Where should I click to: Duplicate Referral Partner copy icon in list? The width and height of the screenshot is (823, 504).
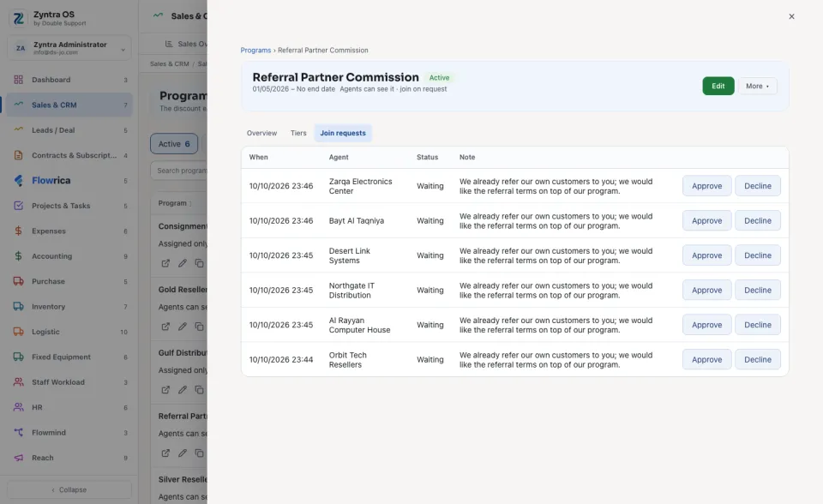click(199, 453)
